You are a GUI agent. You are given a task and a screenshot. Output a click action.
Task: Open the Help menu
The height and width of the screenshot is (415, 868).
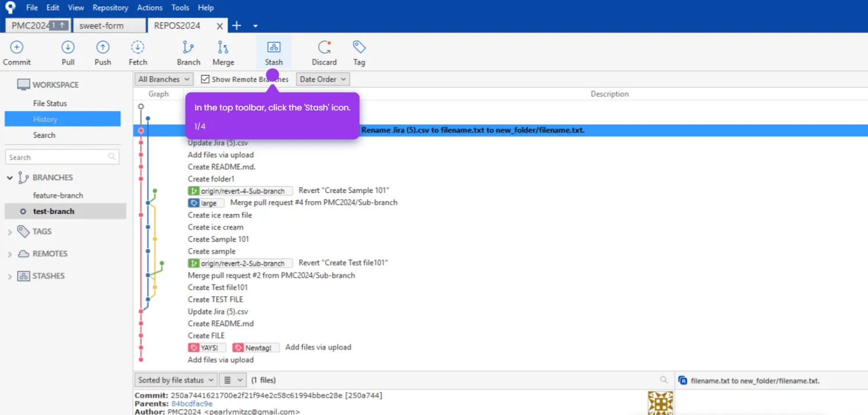point(206,8)
